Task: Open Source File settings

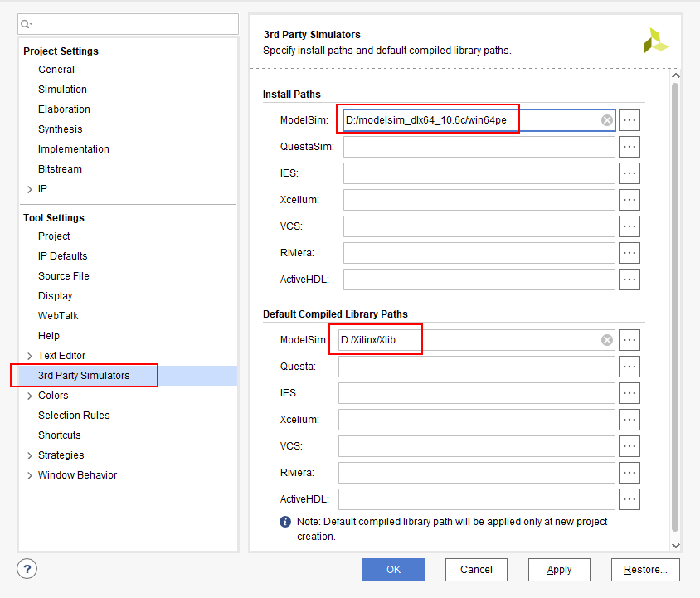Action: 64,276
